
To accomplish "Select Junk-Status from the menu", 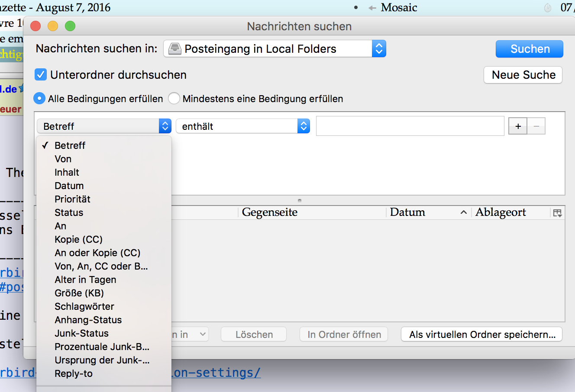I will tap(104, 333).
